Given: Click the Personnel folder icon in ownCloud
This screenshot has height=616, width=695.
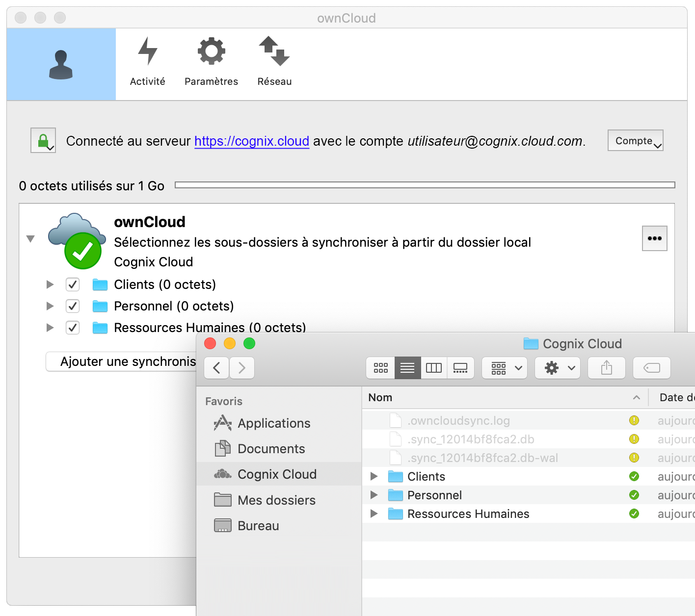Looking at the screenshot, I should [x=100, y=306].
